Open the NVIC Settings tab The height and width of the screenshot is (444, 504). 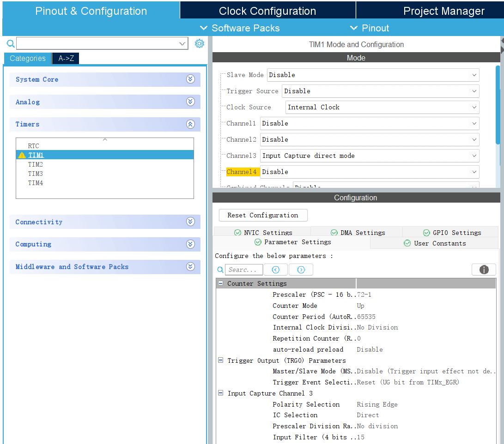(x=262, y=232)
